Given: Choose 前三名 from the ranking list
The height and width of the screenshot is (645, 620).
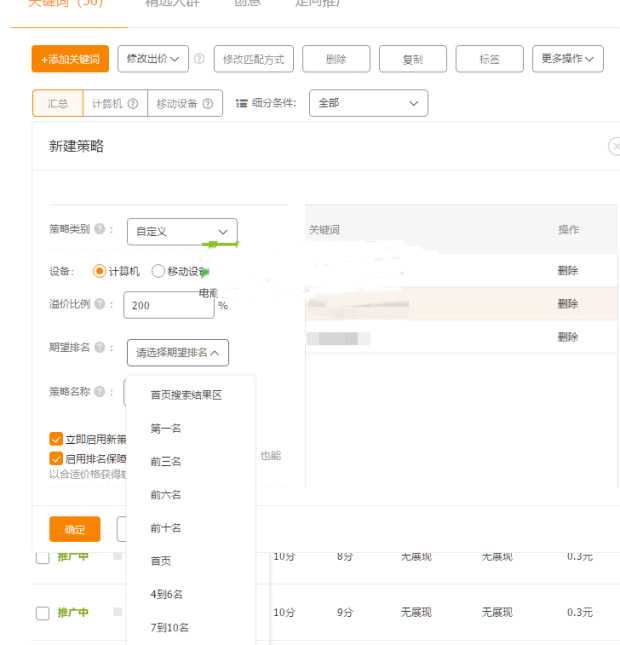Looking at the screenshot, I should coord(166,462).
